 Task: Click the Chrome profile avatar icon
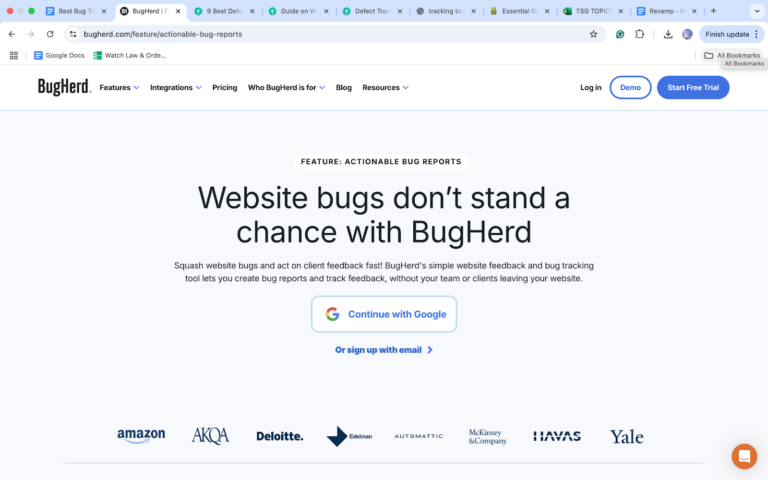[687, 34]
